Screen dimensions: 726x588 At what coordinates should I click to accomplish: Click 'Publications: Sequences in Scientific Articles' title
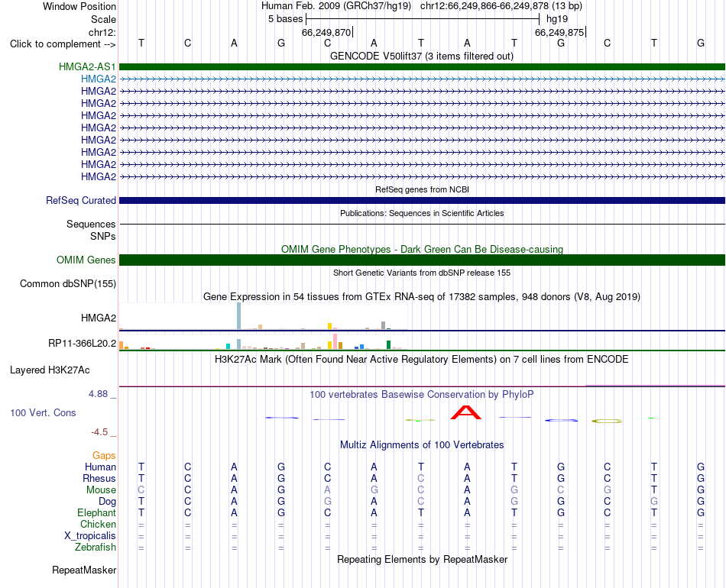(x=422, y=213)
